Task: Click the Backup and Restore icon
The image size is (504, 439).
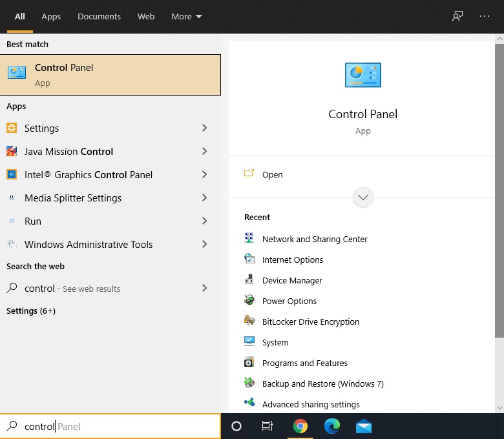Action: (x=249, y=382)
